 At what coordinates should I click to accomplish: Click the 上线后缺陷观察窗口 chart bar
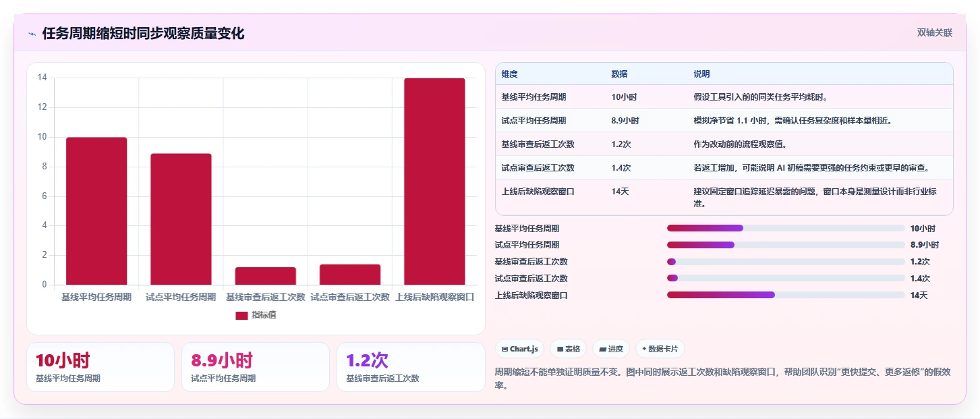(434, 181)
